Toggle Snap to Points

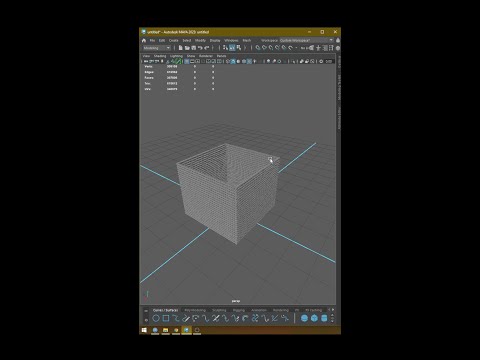coord(271,48)
